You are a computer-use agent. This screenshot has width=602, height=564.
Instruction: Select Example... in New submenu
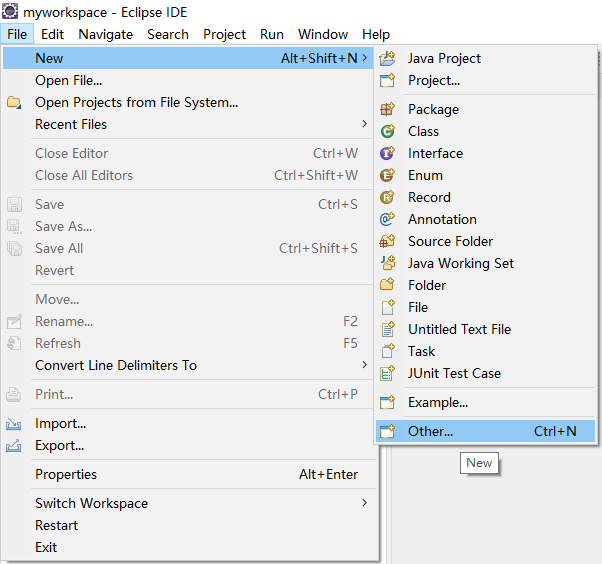coord(485,402)
